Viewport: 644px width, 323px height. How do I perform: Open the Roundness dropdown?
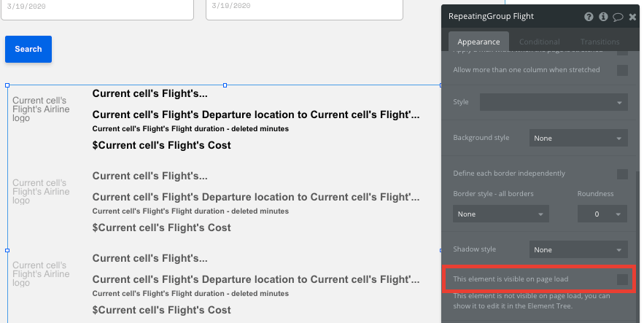602,214
